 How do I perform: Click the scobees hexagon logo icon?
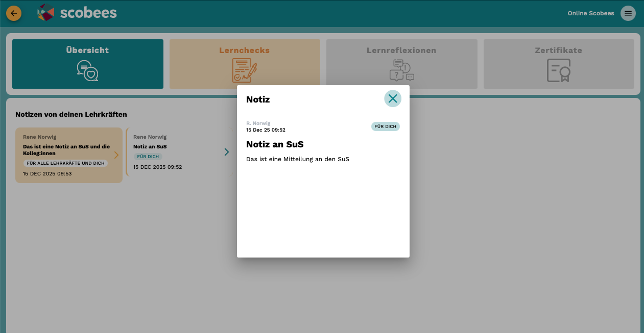tap(45, 13)
